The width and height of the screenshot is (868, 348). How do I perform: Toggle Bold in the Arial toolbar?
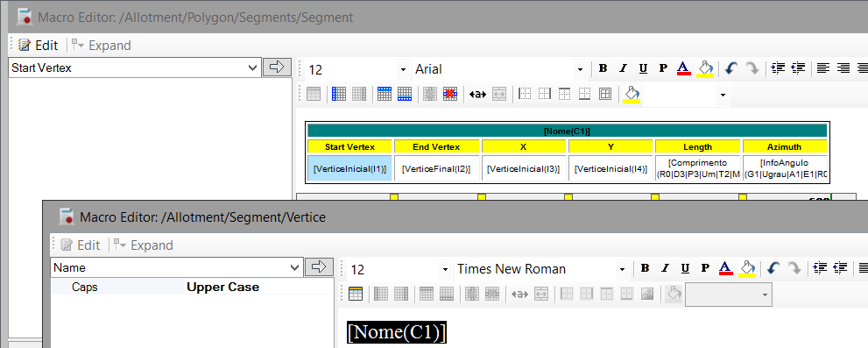603,68
